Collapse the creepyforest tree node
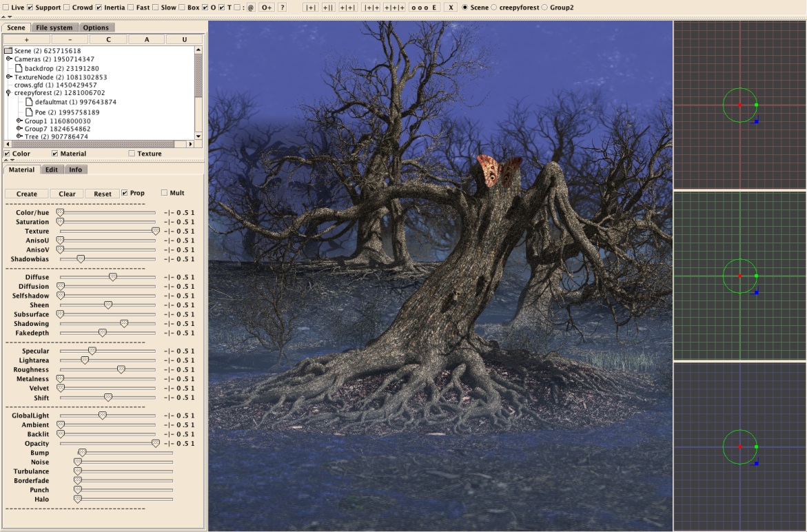This screenshot has width=807, height=532. [x=8, y=93]
